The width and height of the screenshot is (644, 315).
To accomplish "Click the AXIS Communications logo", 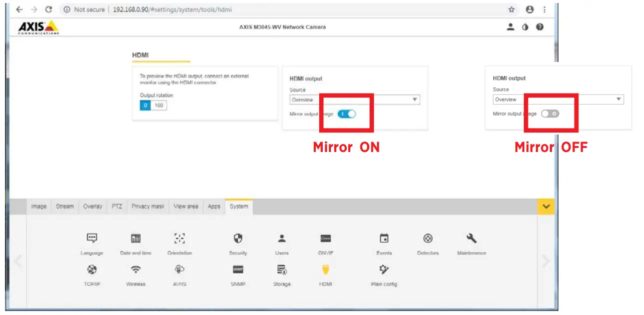I will [x=39, y=27].
